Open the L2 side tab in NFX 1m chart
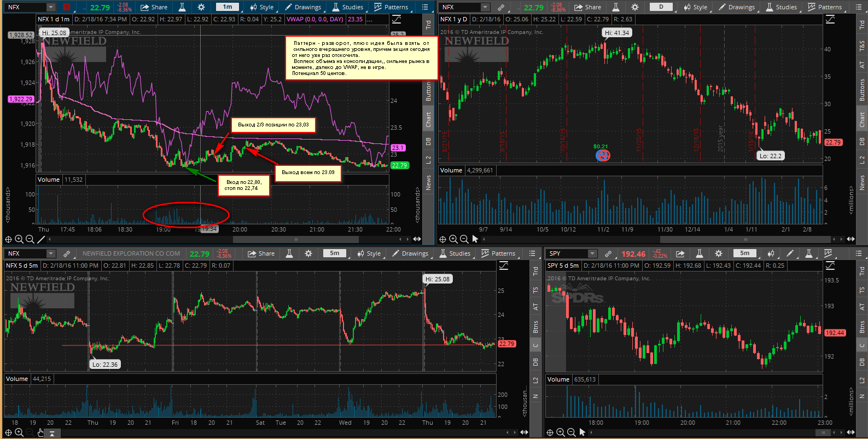The height and width of the screenshot is (439, 868). 428,160
